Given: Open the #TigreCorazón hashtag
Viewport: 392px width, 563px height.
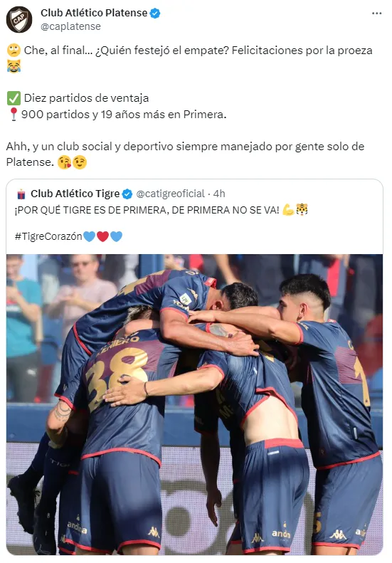Looking at the screenshot, I should point(48,236).
